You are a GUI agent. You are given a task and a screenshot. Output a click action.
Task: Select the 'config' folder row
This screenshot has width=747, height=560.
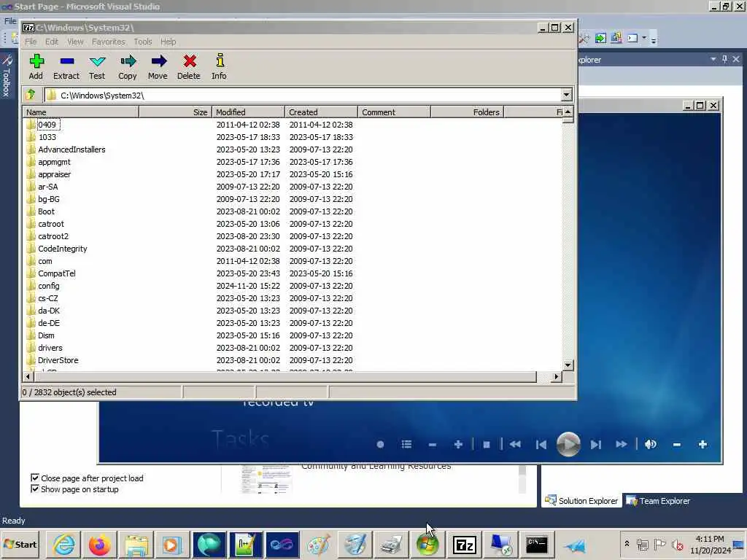[292, 286]
